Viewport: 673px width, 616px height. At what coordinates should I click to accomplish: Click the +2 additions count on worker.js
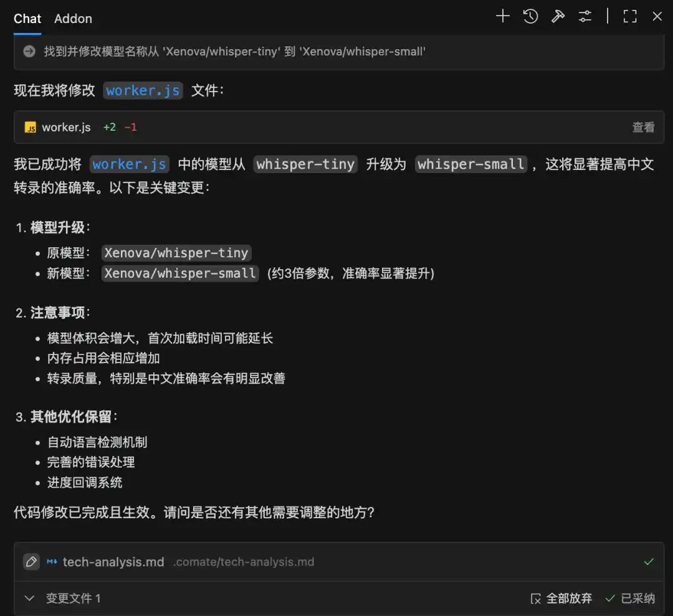tap(108, 127)
